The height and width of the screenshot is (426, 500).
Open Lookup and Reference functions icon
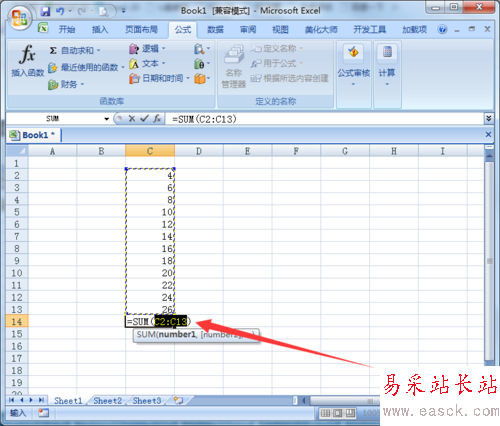click(202, 49)
